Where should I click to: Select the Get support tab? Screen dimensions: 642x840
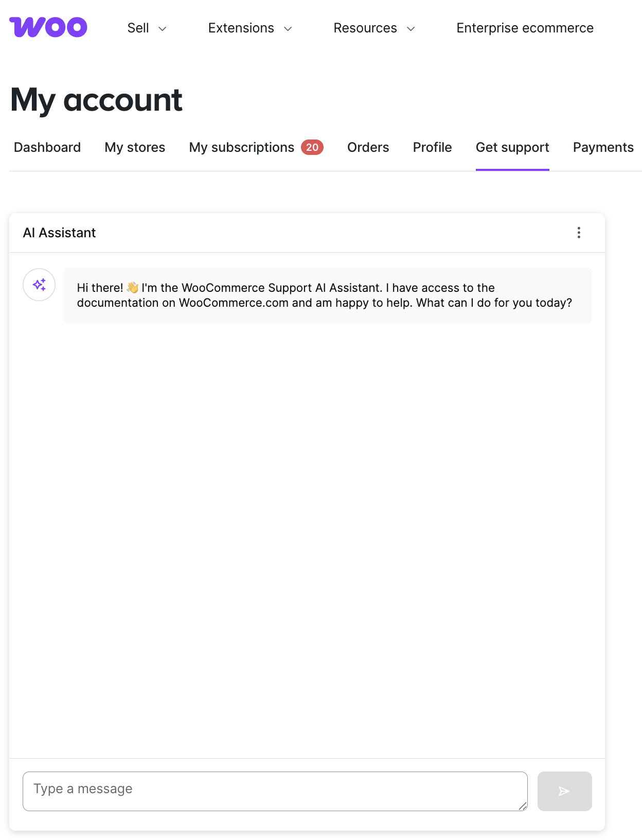(x=512, y=148)
